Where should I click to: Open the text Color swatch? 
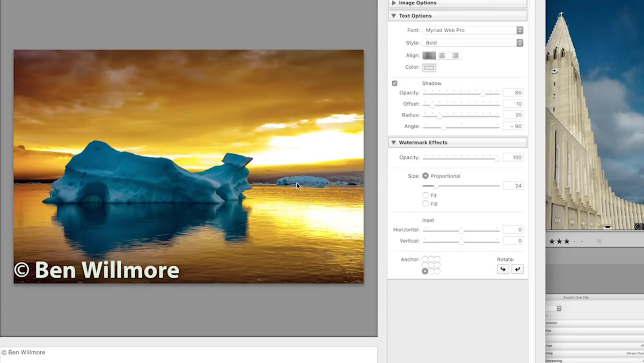[x=429, y=68]
